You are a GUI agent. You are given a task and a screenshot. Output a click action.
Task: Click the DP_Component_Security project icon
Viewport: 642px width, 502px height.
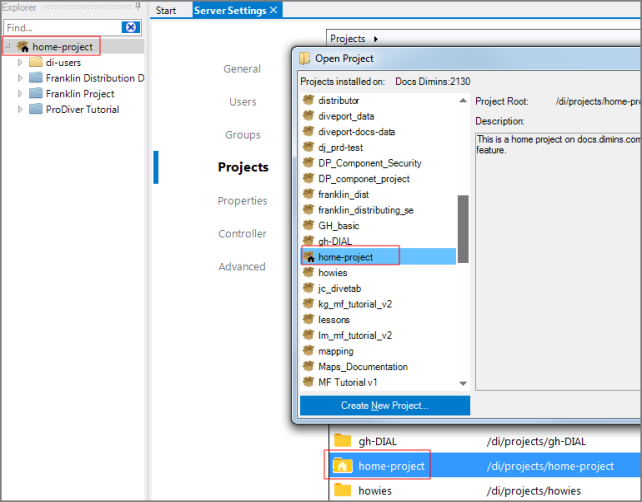pyautogui.click(x=309, y=163)
